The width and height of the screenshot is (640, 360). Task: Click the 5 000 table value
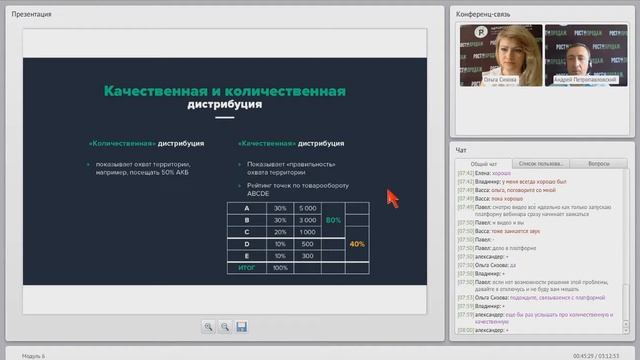click(307, 208)
